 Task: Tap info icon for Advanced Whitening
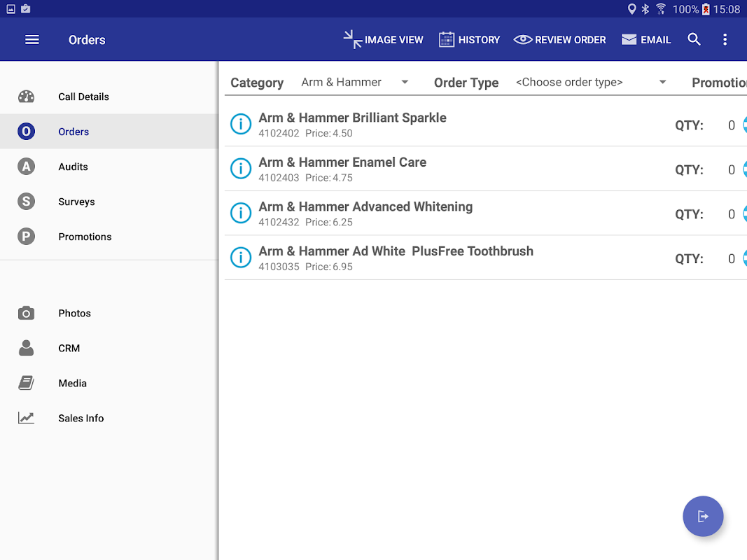tap(241, 213)
